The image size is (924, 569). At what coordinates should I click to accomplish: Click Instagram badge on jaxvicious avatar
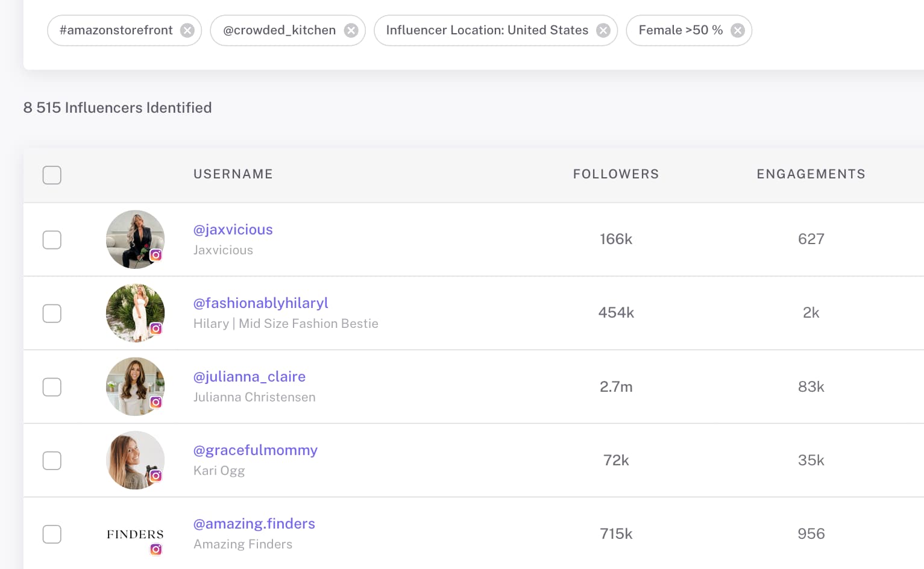[156, 255]
